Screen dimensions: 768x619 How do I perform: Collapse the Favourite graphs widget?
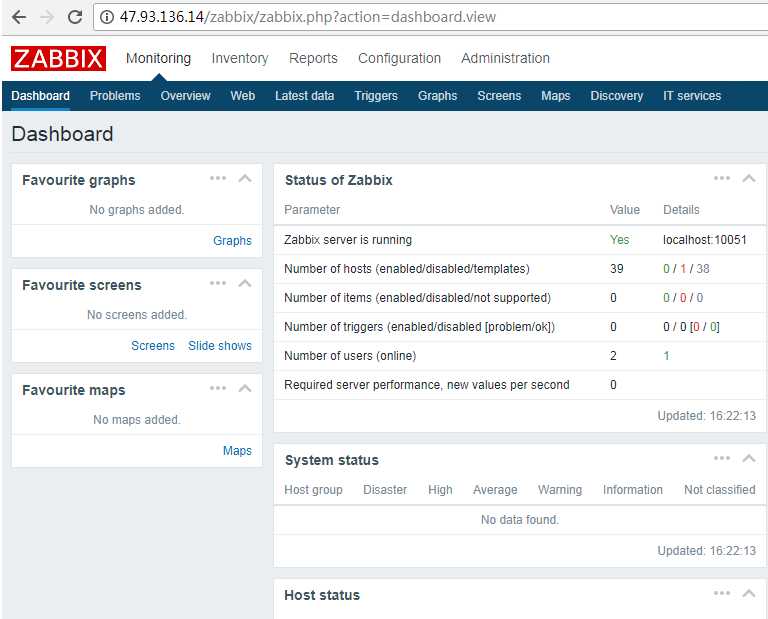point(245,178)
